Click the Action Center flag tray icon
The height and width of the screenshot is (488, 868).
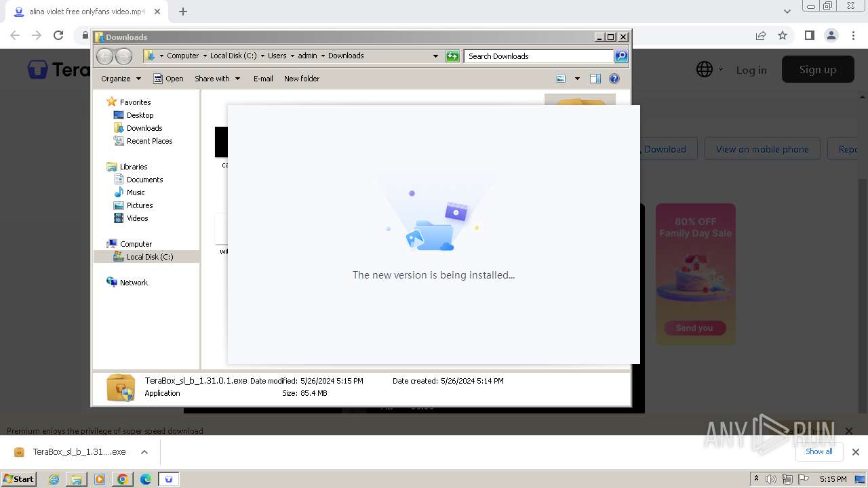[803, 479]
